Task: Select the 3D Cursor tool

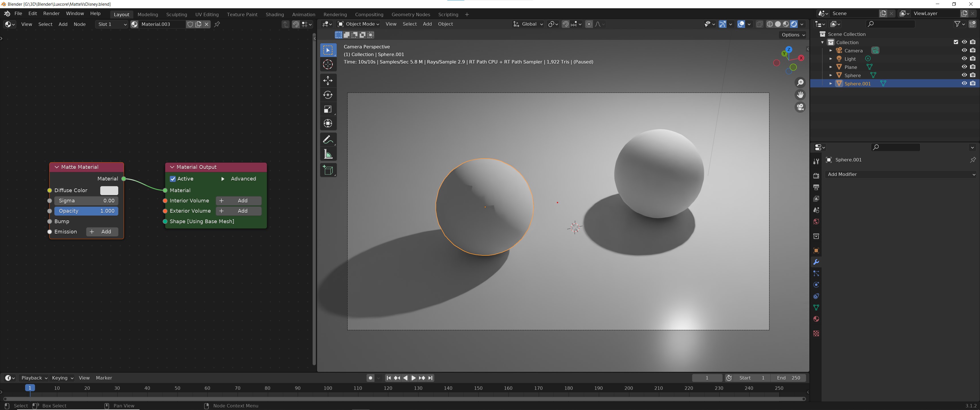Action: (x=328, y=64)
